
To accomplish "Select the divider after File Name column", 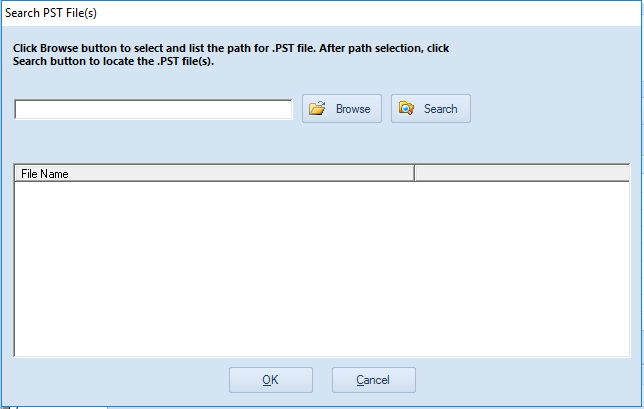I will pos(414,173).
